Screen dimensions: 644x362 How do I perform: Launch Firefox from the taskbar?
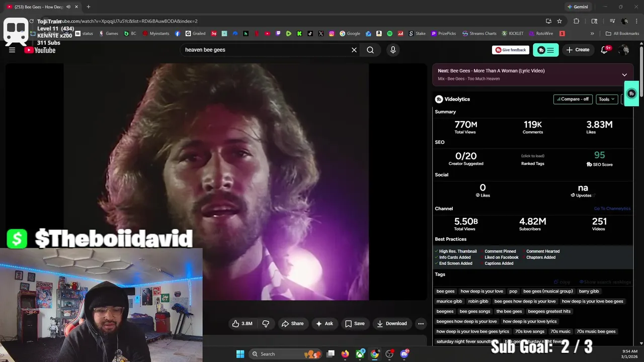(345, 354)
